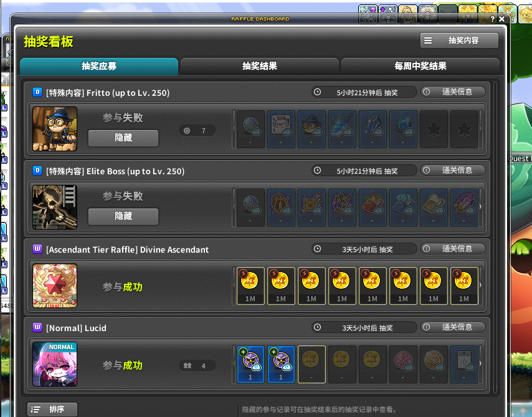Select first 1M coin in Divine Ascendant row
Viewport: 532px width, 417px height.
click(250, 286)
